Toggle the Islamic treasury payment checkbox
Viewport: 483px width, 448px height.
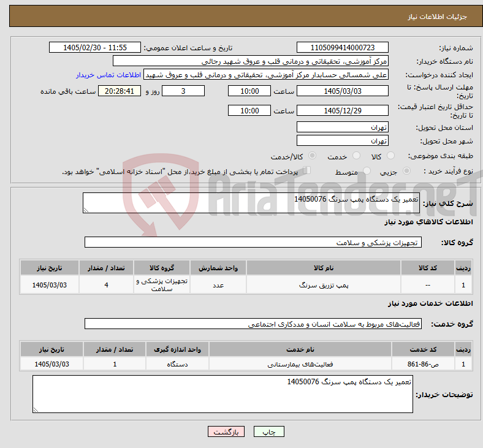click(x=306, y=170)
